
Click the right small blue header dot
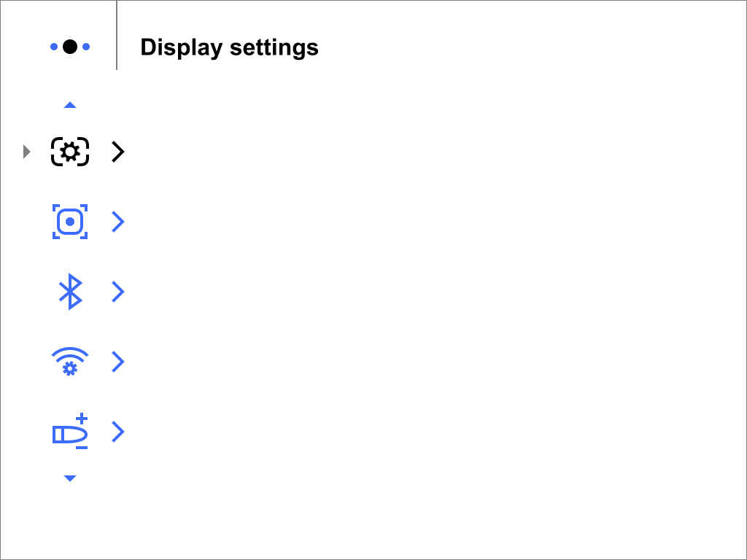pyautogui.click(x=86, y=47)
